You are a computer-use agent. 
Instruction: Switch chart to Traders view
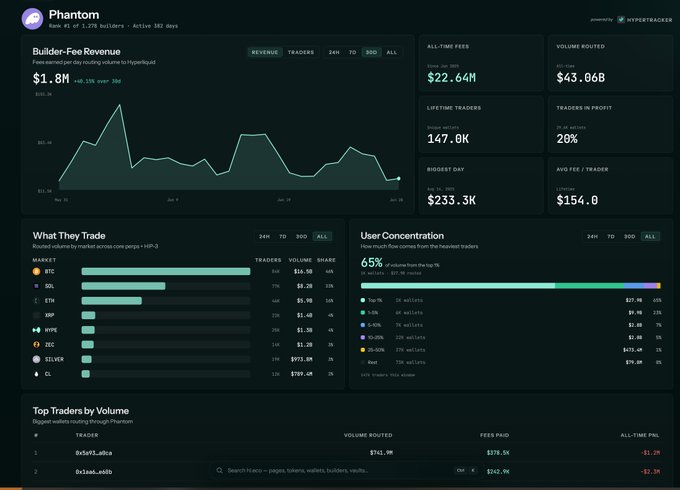tap(301, 52)
